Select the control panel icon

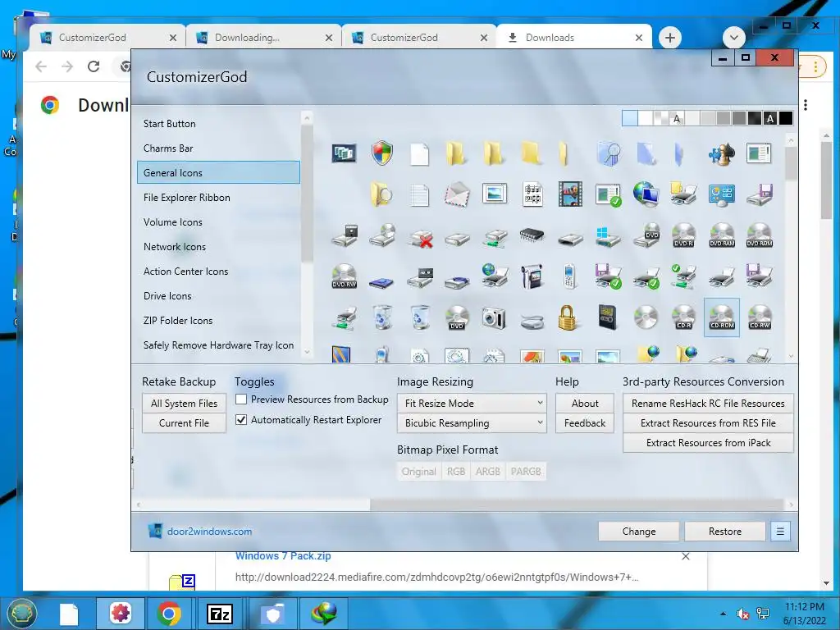coord(721,194)
